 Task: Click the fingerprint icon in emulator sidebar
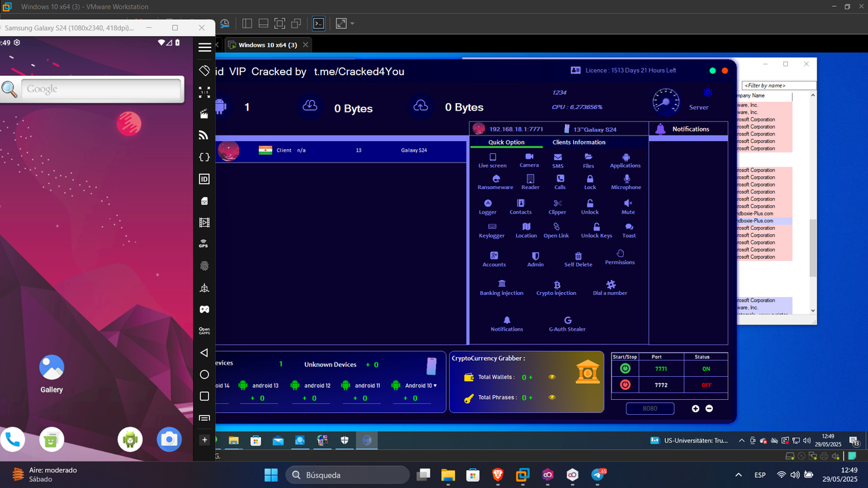[204, 266]
